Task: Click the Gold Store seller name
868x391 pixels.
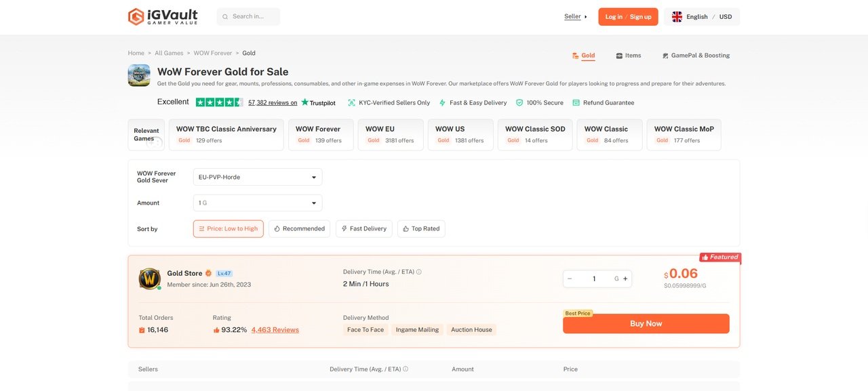Action: 184,273
